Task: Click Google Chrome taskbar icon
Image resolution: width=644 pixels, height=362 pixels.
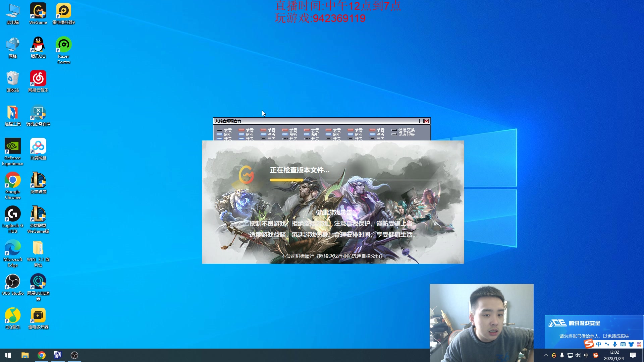Action: pos(42,355)
